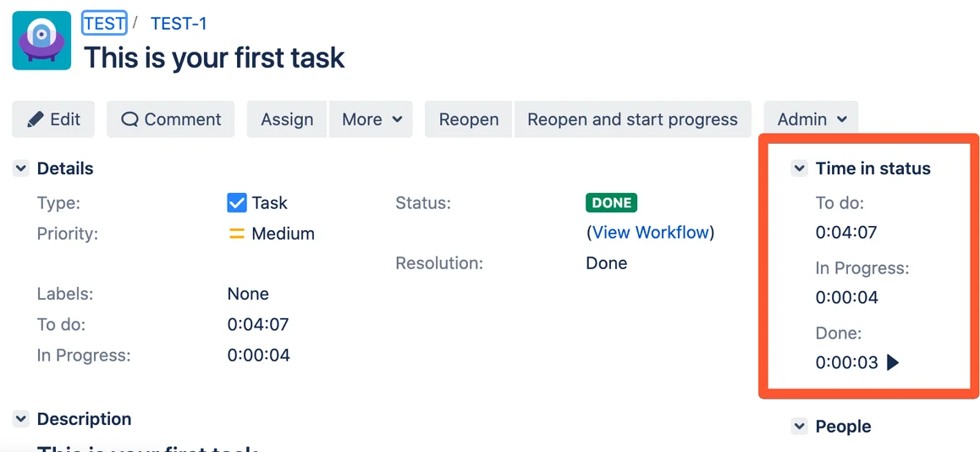Image resolution: width=980 pixels, height=452 pixels.
Task: Collapse the Time in status panel
Action: (x=800, y=168)
